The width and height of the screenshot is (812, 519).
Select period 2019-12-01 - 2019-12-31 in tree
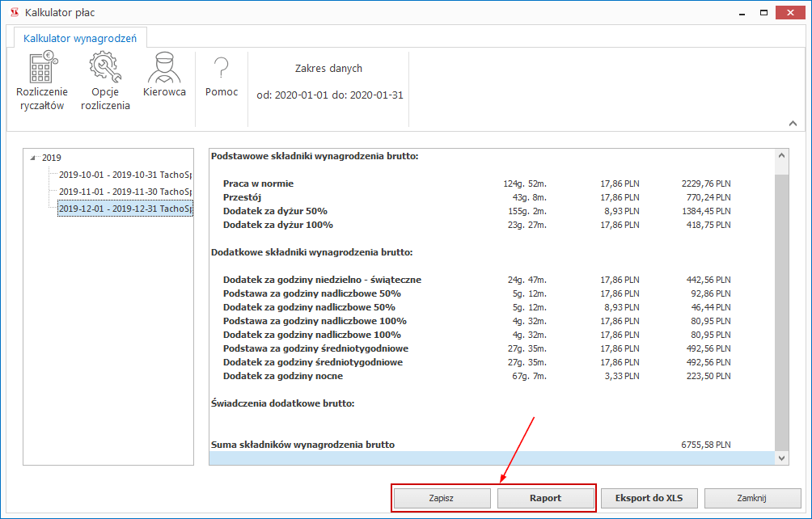tap(125, 209)
